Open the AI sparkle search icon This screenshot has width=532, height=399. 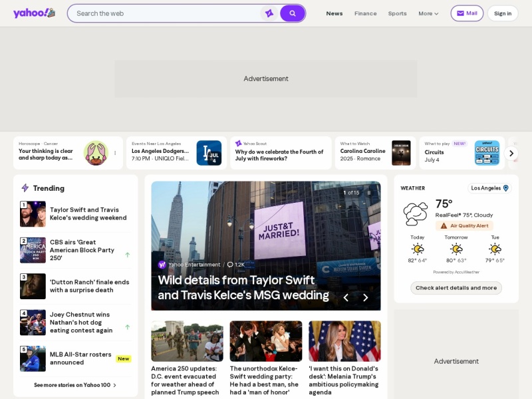coord(269,13)
